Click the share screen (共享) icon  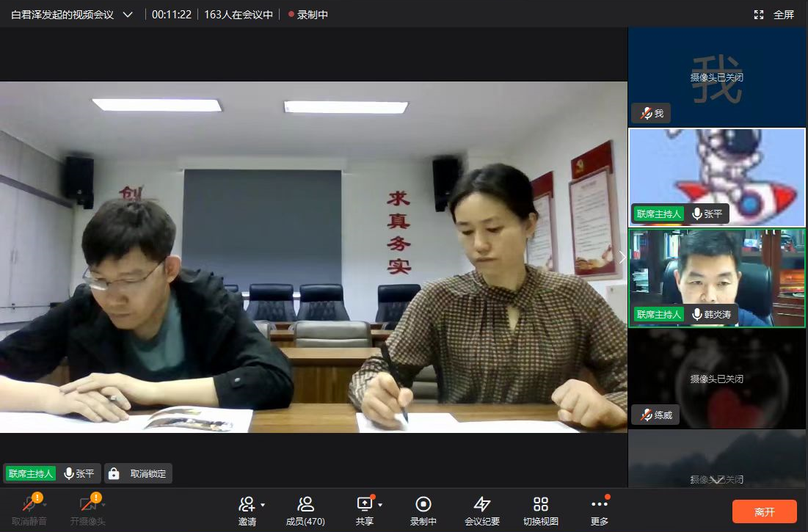[364, 505]
